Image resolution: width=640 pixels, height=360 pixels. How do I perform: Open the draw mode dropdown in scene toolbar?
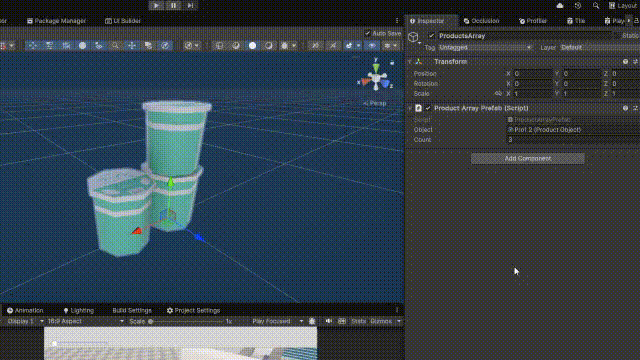tap(191, 46)
